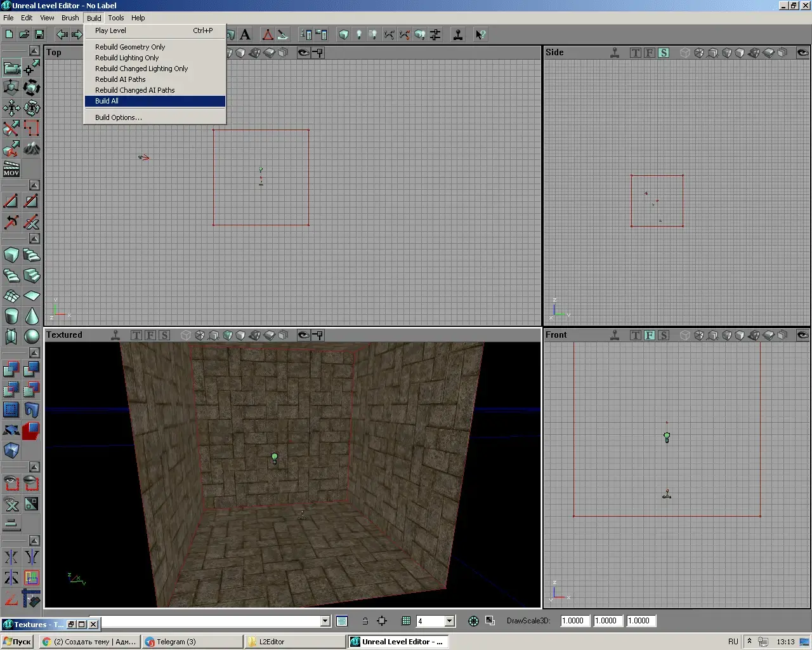The image size is (812, 650).
Task: Collapse the clipping tools group arrow
Action: 35,185
